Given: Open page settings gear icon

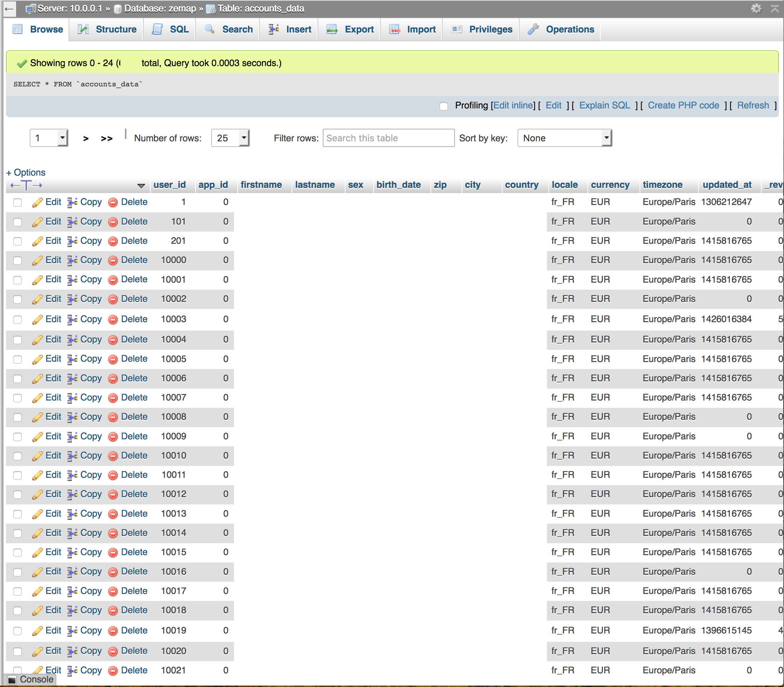Looking at the screenshot, I should pos(756,8).
